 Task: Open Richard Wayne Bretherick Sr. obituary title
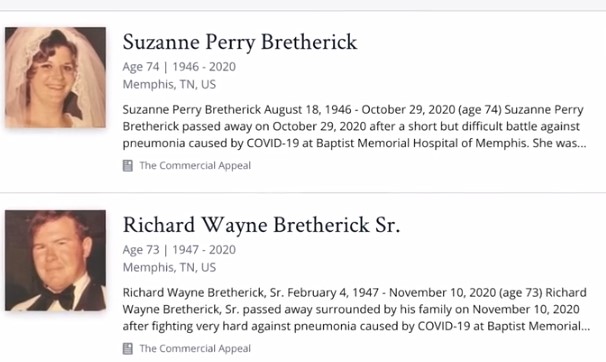[x=261, y=225]
